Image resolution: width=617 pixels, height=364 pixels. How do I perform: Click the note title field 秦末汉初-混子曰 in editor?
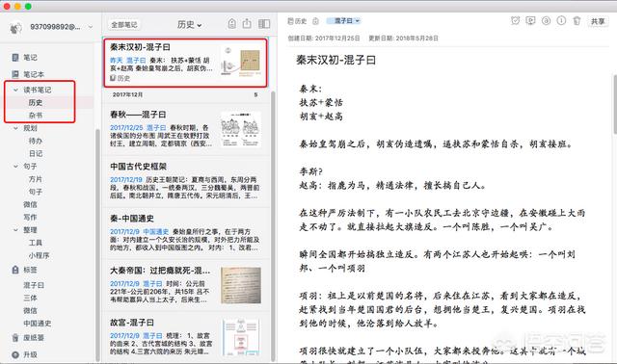click(335, 60)
